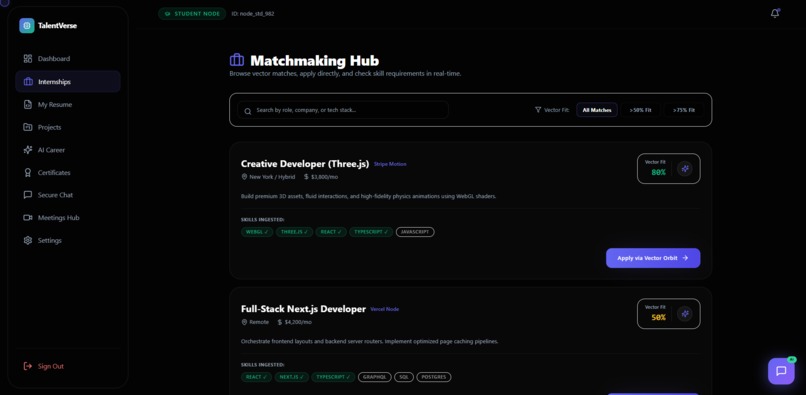Click the THREE.JS skill tag
The height and width of the screenshot is (395, 806).
click(294, 232)
